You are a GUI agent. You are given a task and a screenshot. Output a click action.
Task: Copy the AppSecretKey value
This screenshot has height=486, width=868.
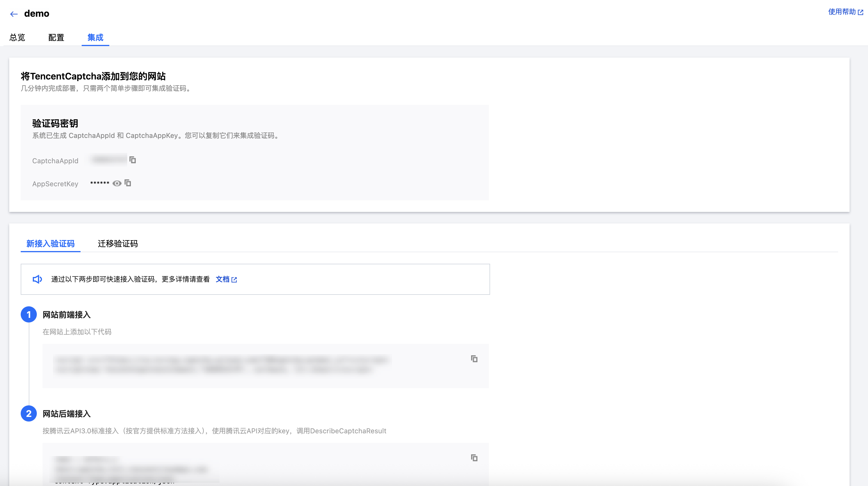tap(128, 183)
